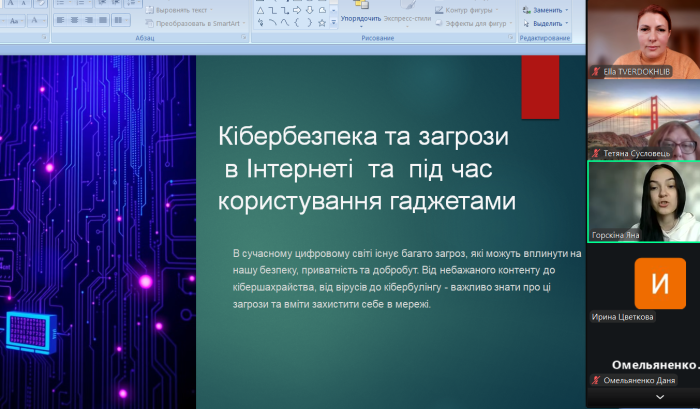Open the Упорядочить arrange menu
Screen dimensions: 700x409
click(x=360, y=18)
